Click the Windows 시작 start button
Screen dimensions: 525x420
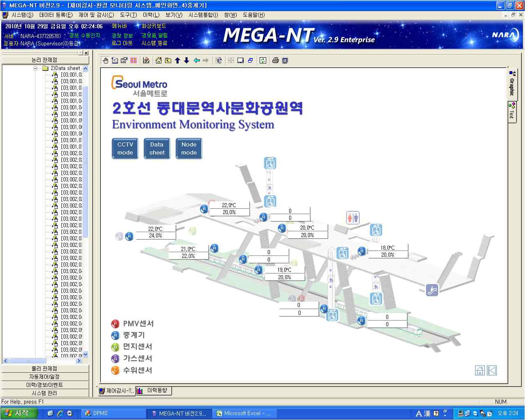[x=19, y=413]
